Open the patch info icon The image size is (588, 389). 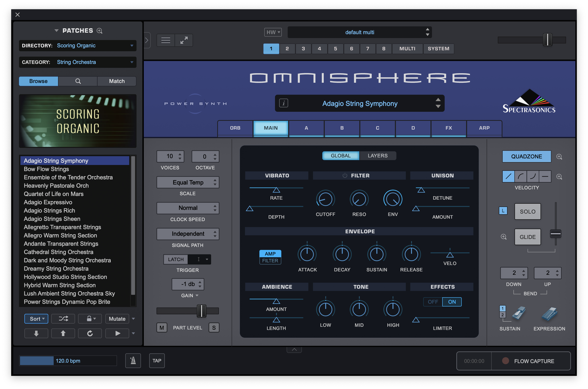(284, 103)
